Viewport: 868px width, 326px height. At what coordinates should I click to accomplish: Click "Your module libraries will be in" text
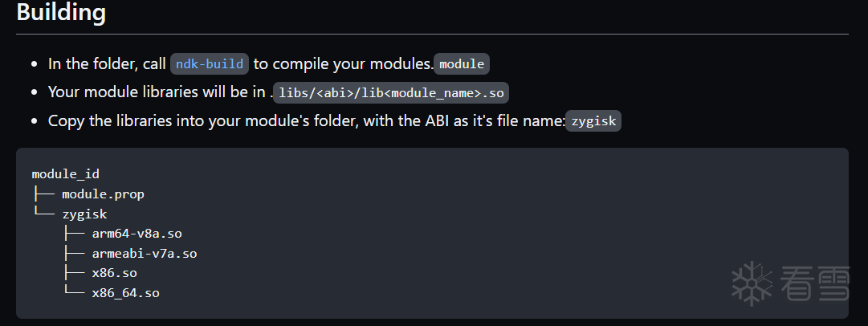(158, 92)
